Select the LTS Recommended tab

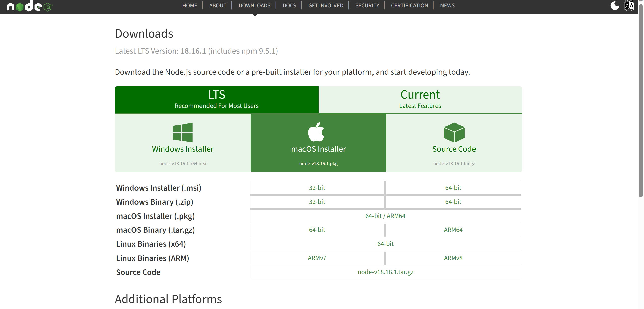217,100
